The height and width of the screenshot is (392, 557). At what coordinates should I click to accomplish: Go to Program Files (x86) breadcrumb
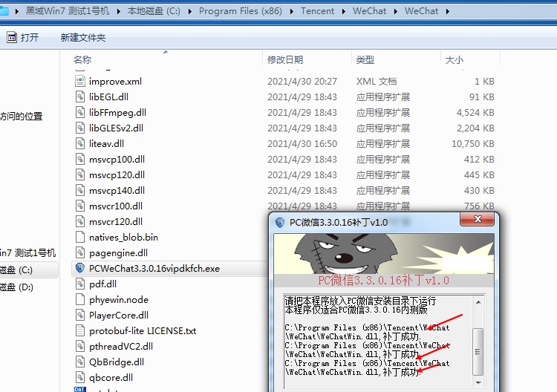pyautogui.click(x=241, y=11)
